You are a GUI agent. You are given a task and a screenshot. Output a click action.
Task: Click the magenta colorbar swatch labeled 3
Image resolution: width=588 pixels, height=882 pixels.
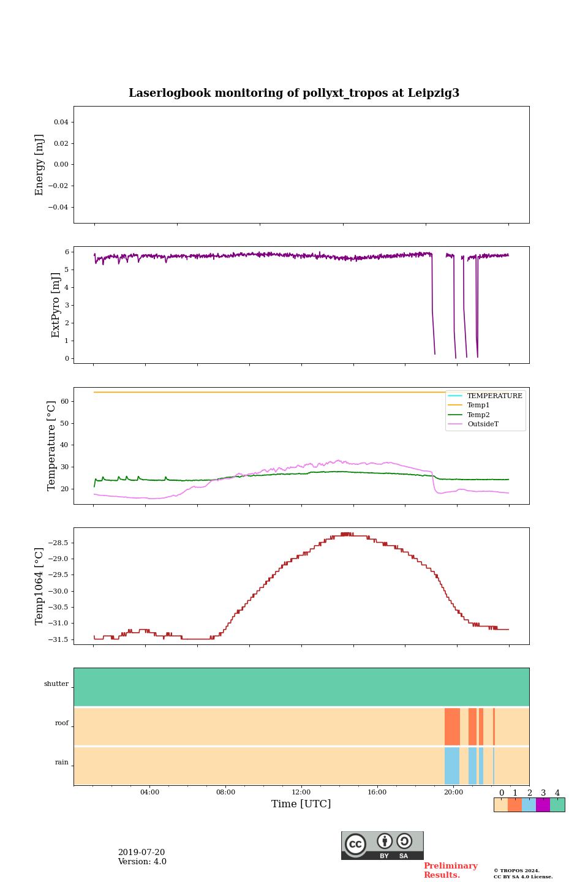(x=543, y=805)
